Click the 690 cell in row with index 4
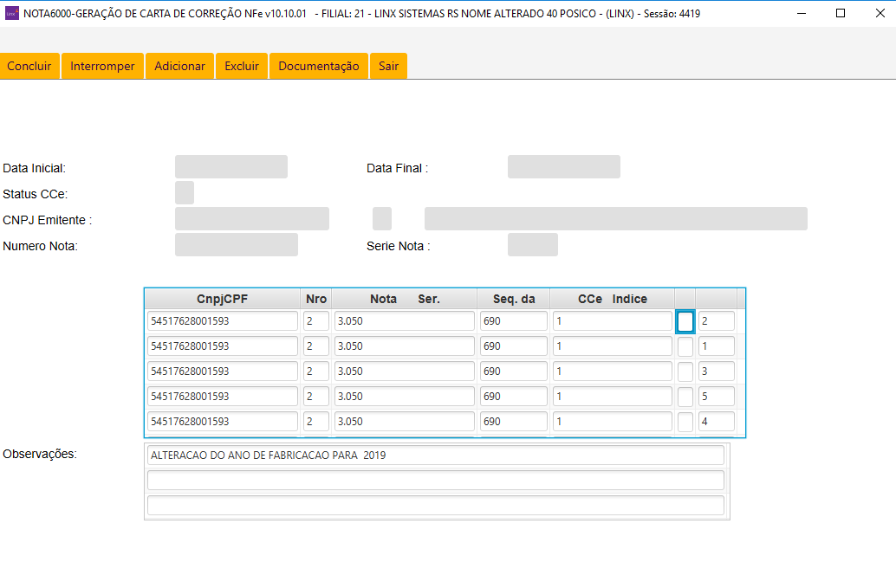Screen dimensions: 896x588 tap(514, 422)
